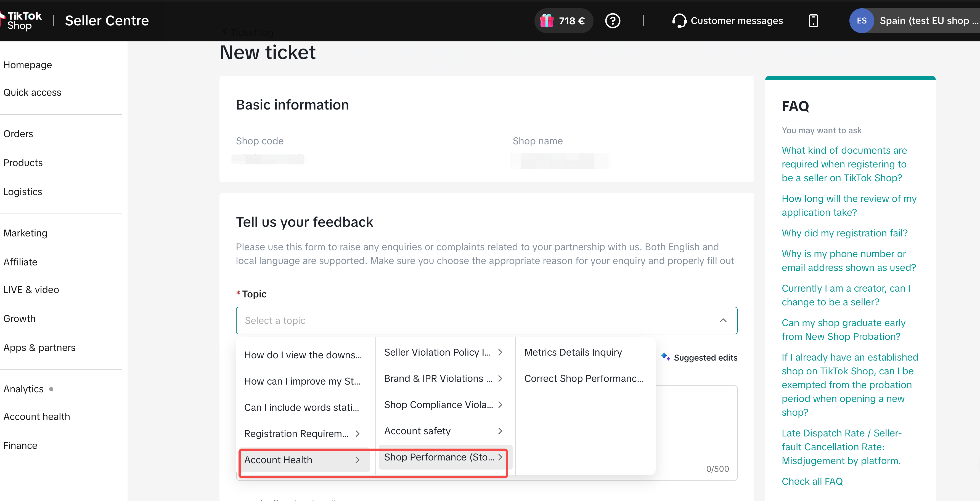
Task: Go to Products in sidebar
Action: click(x=23, y=163)
